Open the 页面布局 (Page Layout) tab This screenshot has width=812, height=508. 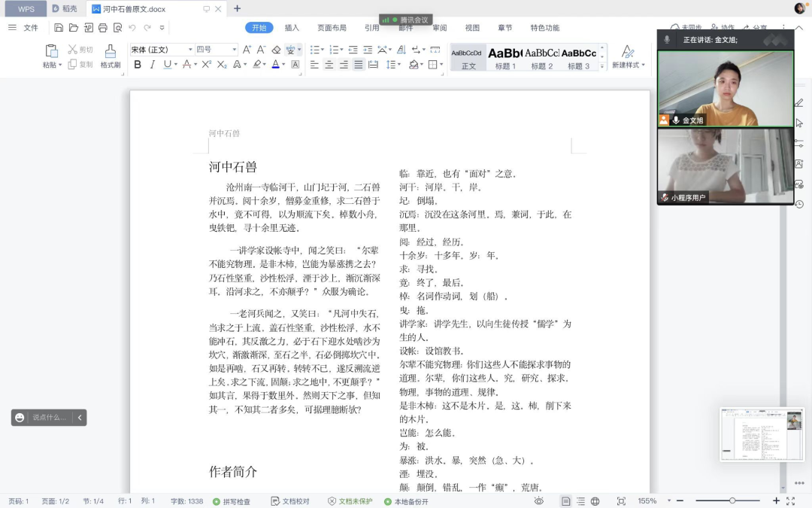[x=332, y=28]
